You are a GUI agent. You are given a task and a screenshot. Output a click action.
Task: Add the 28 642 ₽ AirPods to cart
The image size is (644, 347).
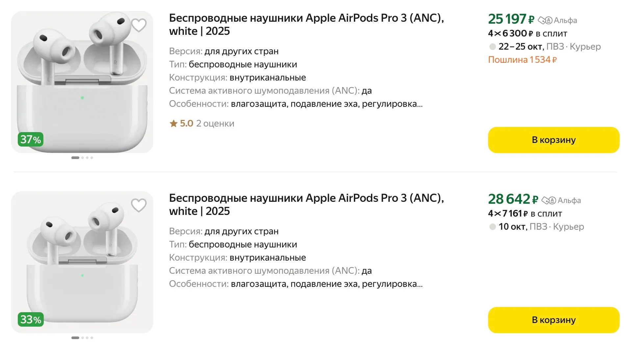554,320
